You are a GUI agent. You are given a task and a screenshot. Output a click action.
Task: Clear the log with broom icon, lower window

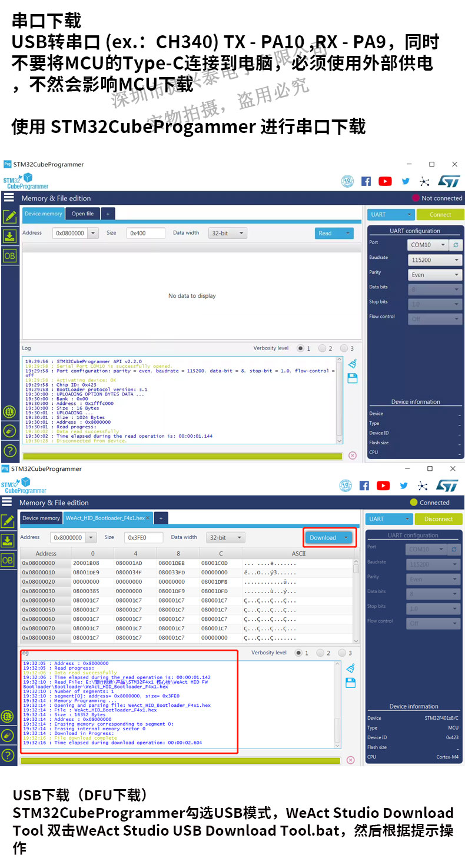point(351,667)
